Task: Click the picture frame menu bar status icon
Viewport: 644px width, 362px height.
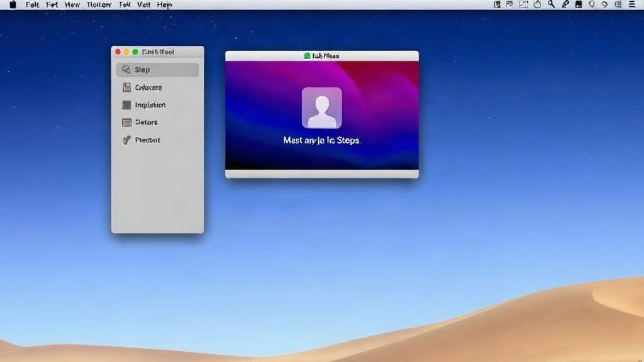Action: click(x=524, y=4)
